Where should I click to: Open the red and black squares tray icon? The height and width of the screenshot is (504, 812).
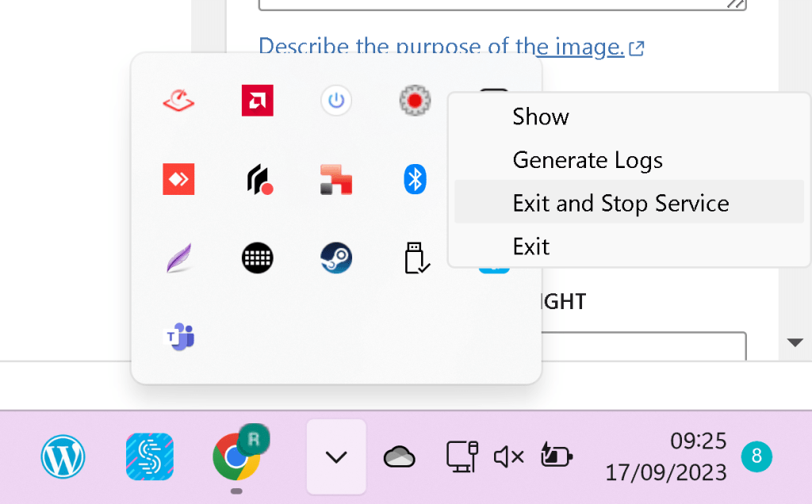pyautogui.click(x=336, y=180)
